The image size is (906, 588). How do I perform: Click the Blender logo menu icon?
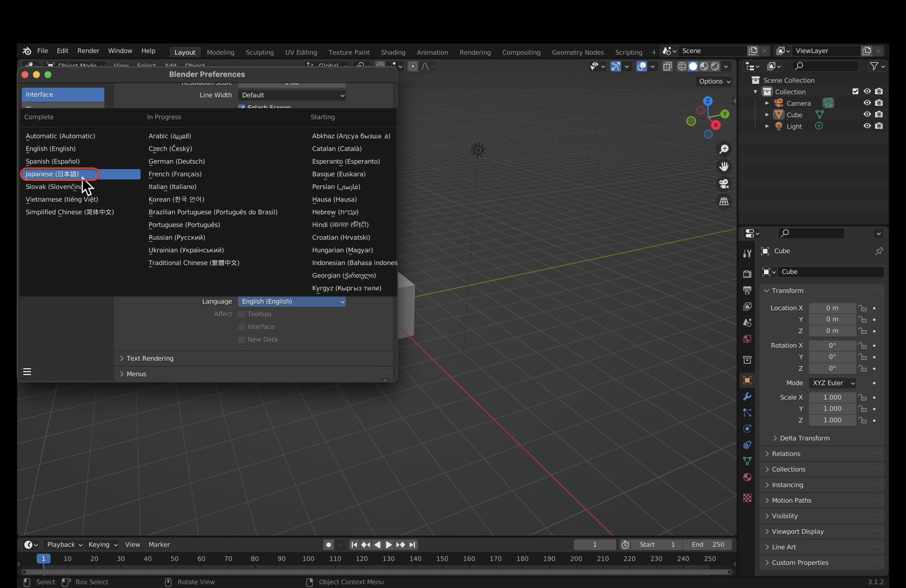coord(27,51)
